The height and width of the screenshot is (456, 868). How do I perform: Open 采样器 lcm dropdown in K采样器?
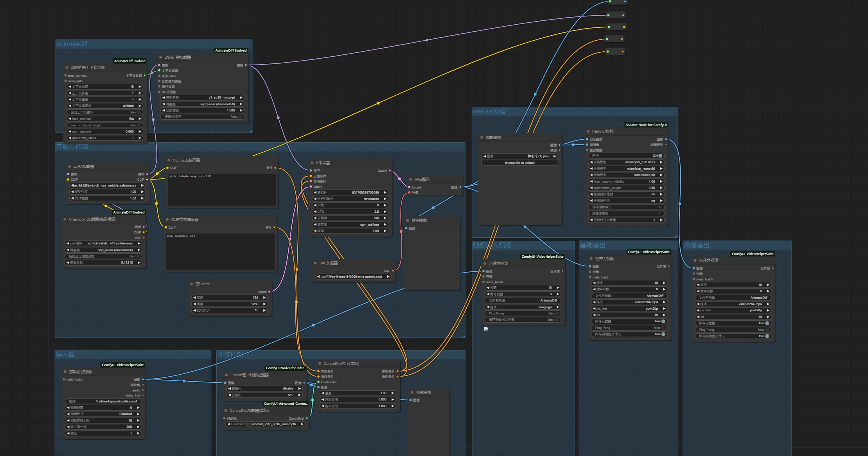350,218
